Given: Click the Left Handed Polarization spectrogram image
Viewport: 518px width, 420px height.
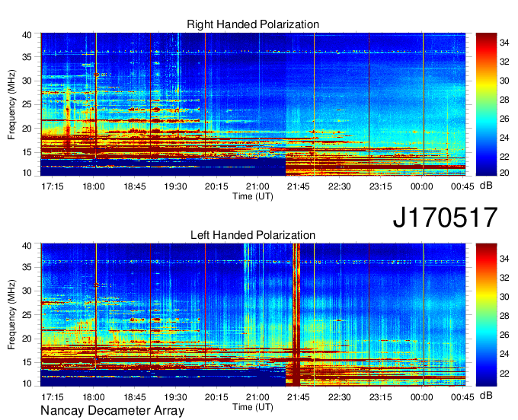Looking at the screenshot, I should [x=253, y=315].
